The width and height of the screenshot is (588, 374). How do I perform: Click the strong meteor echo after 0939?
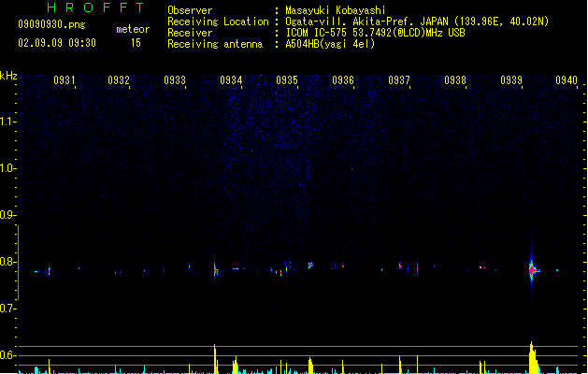tap(533, 269)
